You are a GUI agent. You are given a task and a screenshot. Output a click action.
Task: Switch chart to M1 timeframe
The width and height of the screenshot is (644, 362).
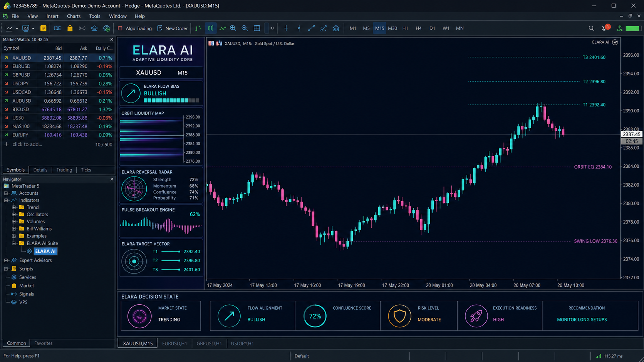[x=353, y=28]
